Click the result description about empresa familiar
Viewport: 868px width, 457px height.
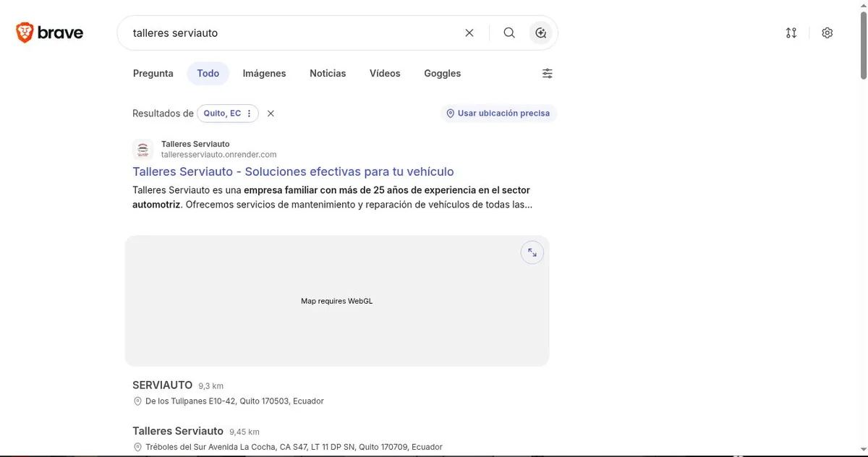333,197
